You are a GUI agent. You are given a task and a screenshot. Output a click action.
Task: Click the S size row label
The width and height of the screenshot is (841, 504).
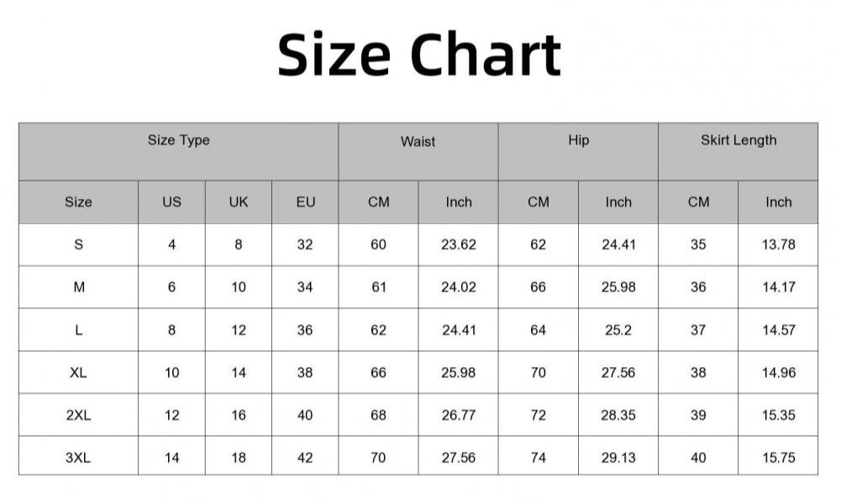coord(78,244)
